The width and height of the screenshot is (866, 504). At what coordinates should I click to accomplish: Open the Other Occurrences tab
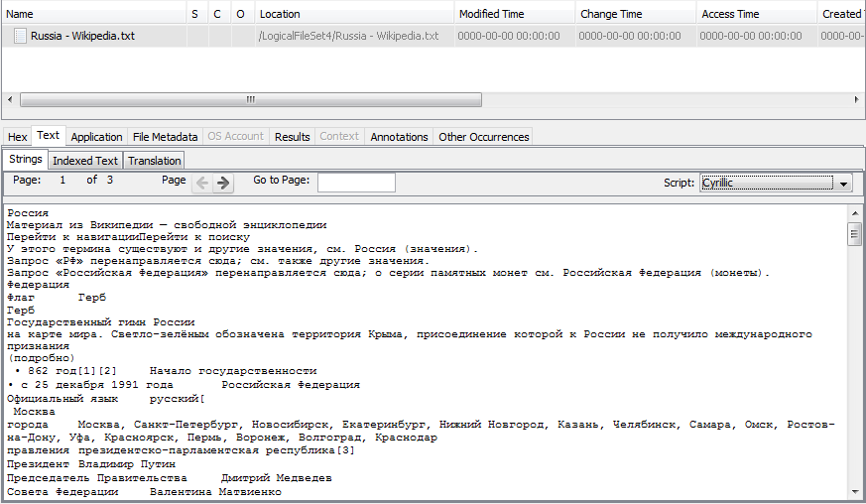(484, 137)
